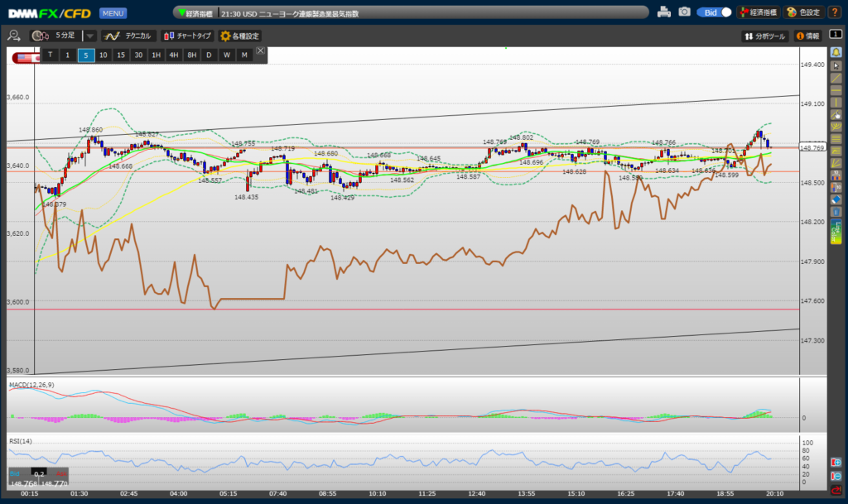Click the currency pair search icon
Viewport: 848px width, 504px height.
tap(13, 36)
